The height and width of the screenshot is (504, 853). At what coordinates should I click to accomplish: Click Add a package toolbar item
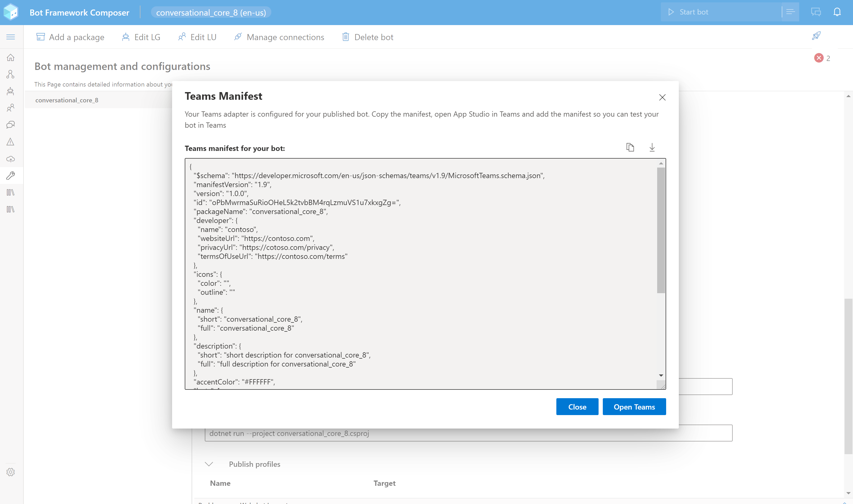70,37
